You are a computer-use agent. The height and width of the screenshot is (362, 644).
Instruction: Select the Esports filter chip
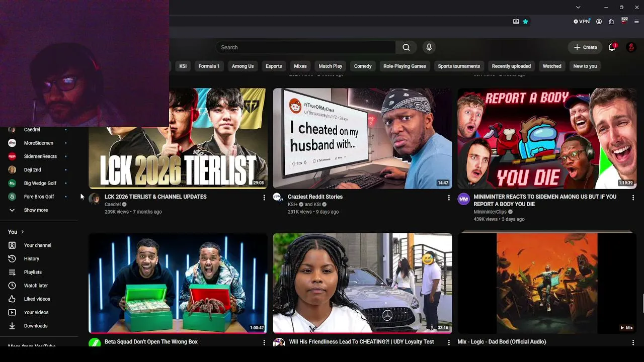coord(274,66)
